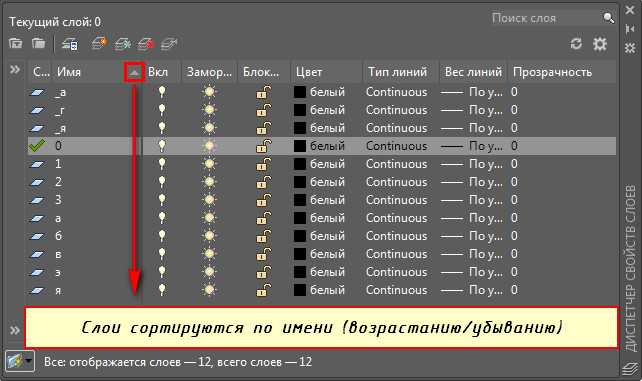Expand the lower double-chevron panel
642x381 pixels.
15,330
